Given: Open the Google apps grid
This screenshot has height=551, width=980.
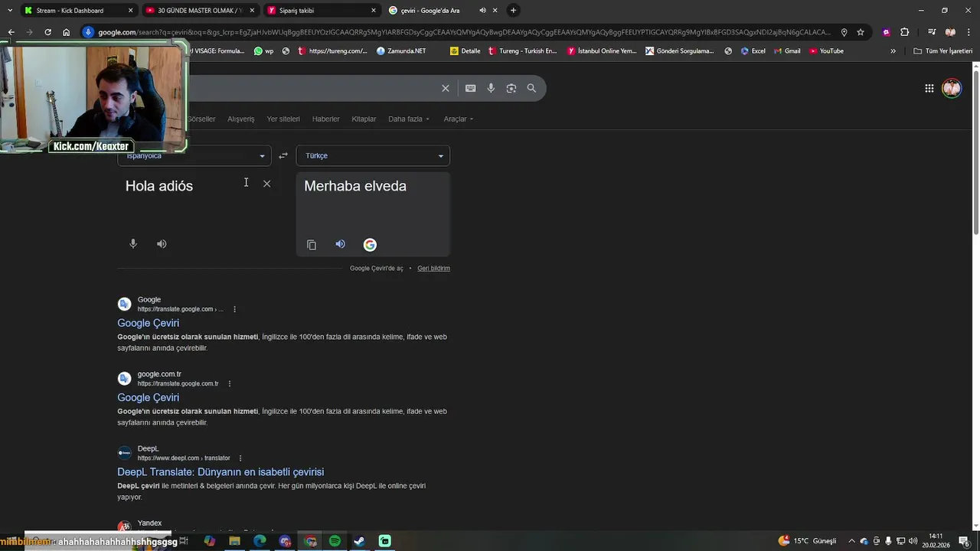Looking at the screenshot, I should click(929, 88).
